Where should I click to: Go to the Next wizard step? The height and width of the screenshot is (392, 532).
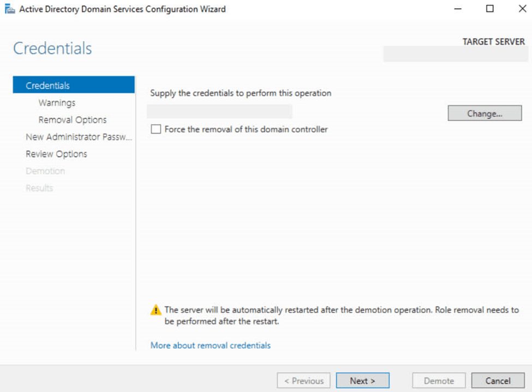tap(362, 381)
